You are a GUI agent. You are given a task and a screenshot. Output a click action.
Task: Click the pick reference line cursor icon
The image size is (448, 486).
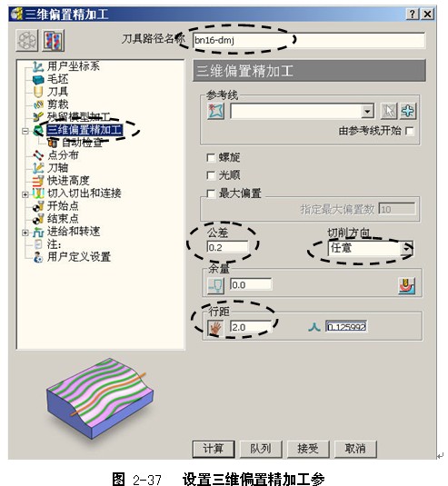click(x=389, y=111)
